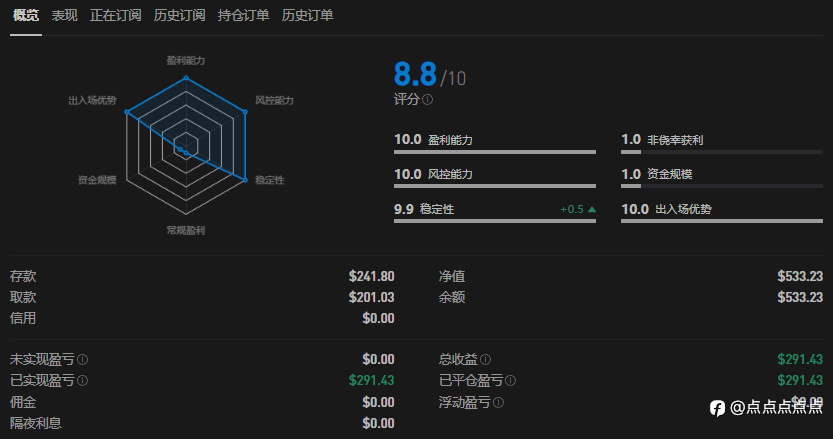Click the 净值 value $533.23

[800, 276]
